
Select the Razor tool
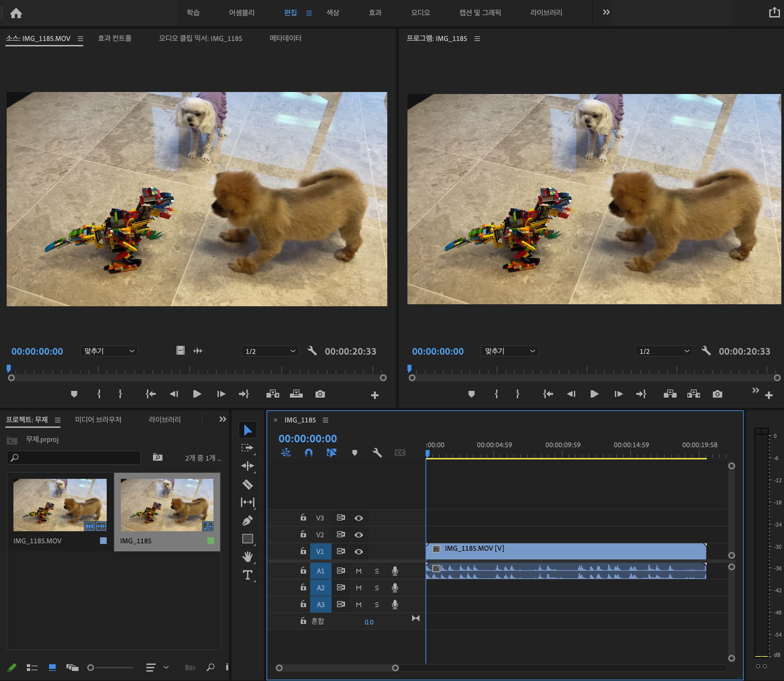[x=247, y=484]
